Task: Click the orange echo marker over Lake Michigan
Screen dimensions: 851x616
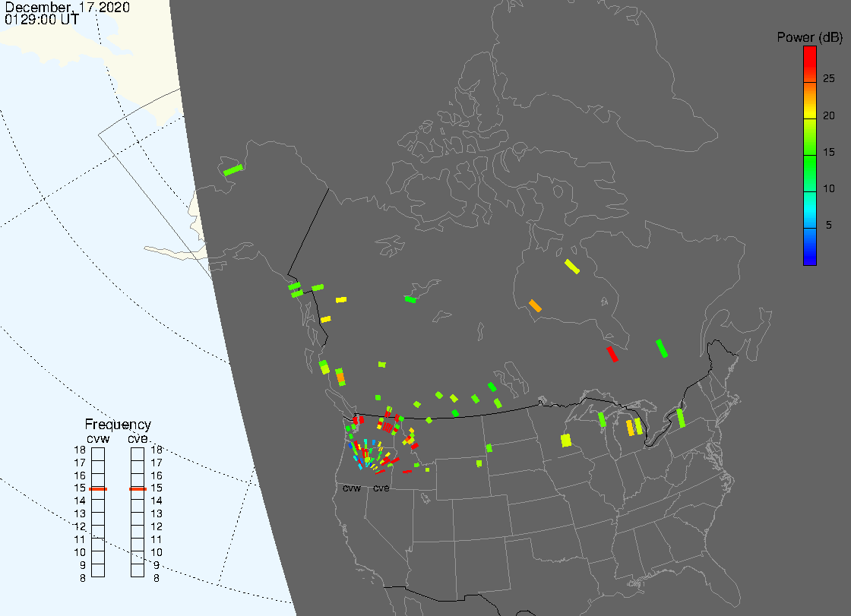Action: pos(630,428)
